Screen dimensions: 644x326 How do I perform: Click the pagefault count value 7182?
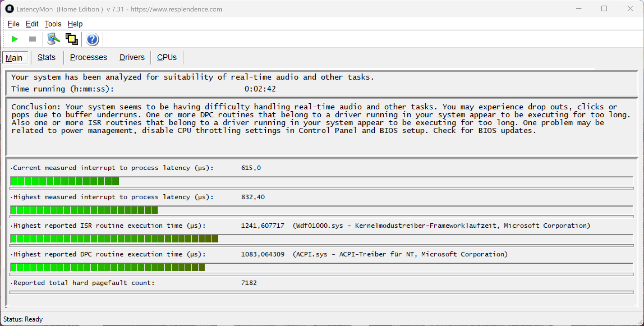[x=249, y=283]
